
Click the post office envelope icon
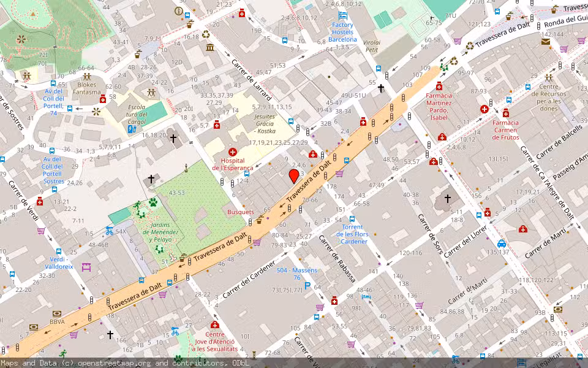pyautogui.click(x=546, y=42)
